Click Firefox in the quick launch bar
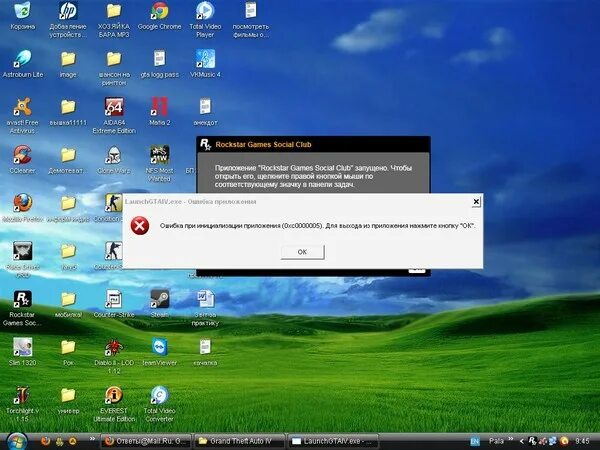Viewport: 600px width, 450px height. [x=45, y=442]
